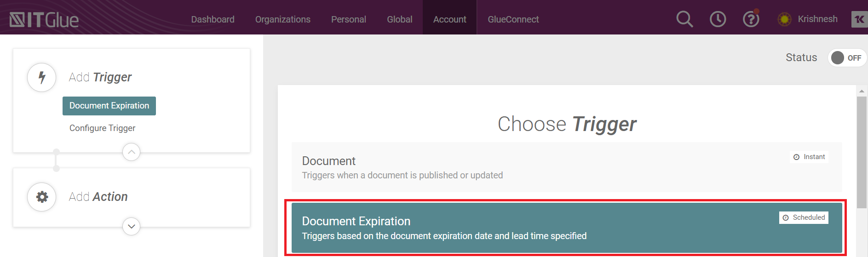Click the Add Trigger heading
The image size is (868, 257).
[x=100, y=77]
